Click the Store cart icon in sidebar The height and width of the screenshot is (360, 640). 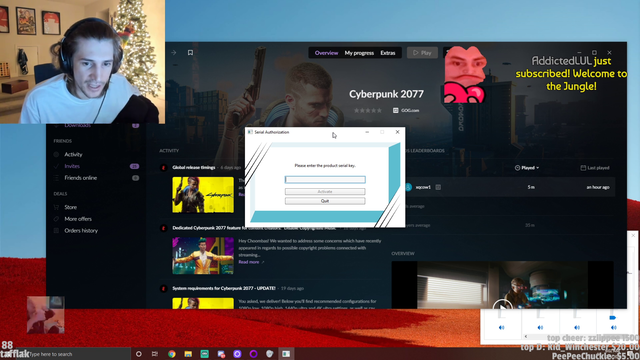click(56, 207)
